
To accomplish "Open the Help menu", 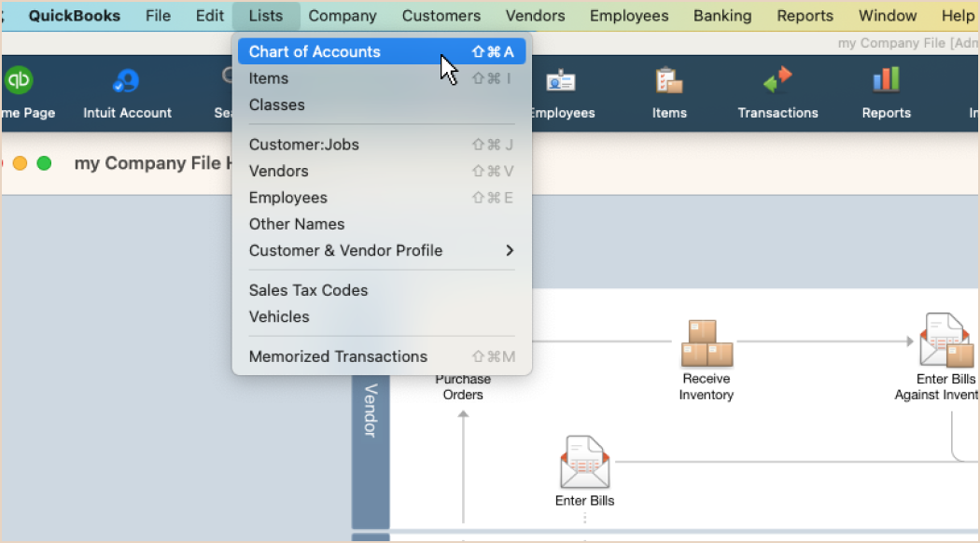I will pyautogui.click(x=959, y=16).
